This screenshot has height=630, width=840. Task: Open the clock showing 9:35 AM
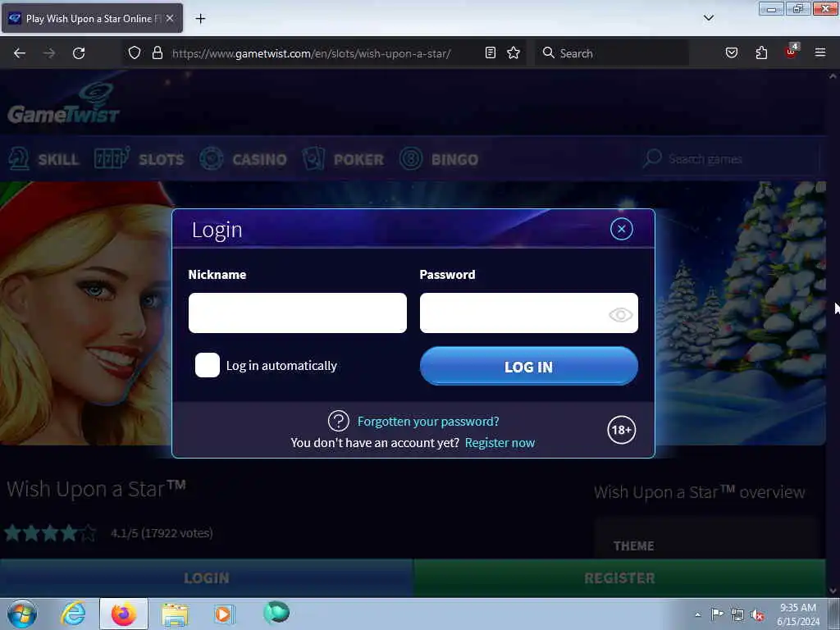tap(797, 614)
